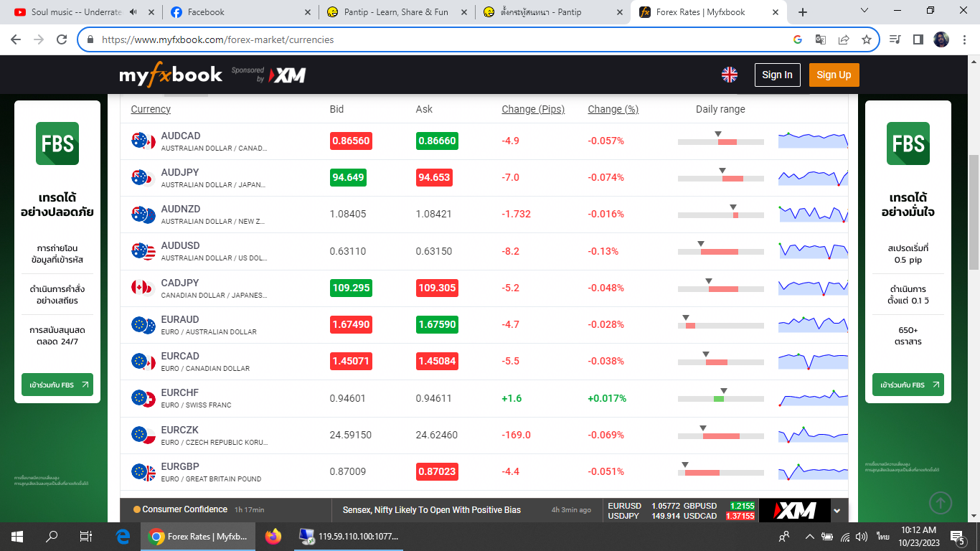Click the EURCZK flag pair icon

tap(143, 435)
